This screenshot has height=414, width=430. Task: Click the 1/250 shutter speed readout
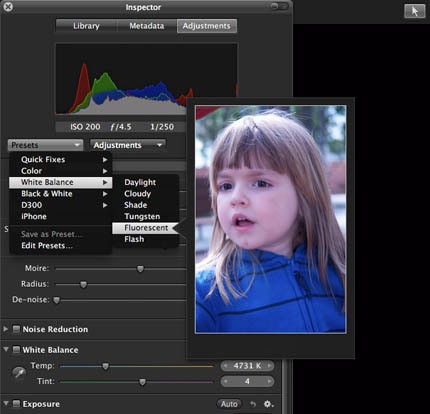pyautogui.click(x=162, y=127)
